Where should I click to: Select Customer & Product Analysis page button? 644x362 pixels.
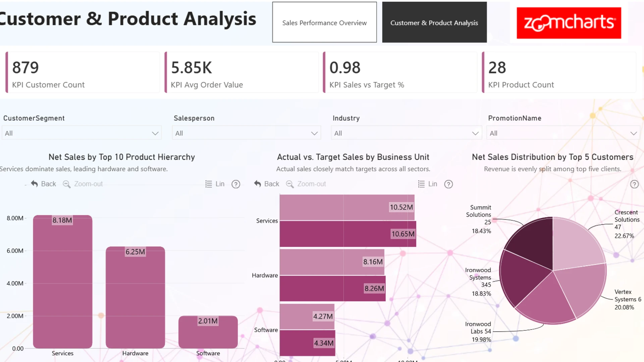(x=434, y=22)
